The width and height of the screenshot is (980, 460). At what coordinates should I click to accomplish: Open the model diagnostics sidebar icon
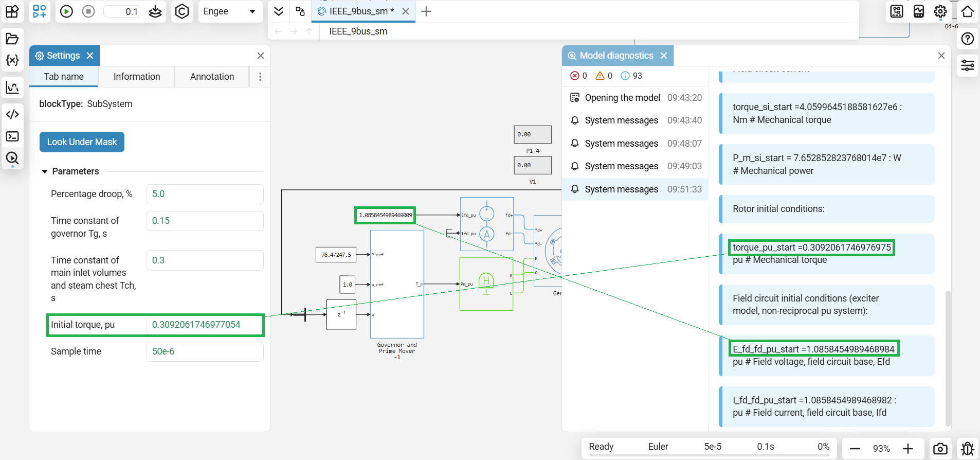click(x=12, y=158)
